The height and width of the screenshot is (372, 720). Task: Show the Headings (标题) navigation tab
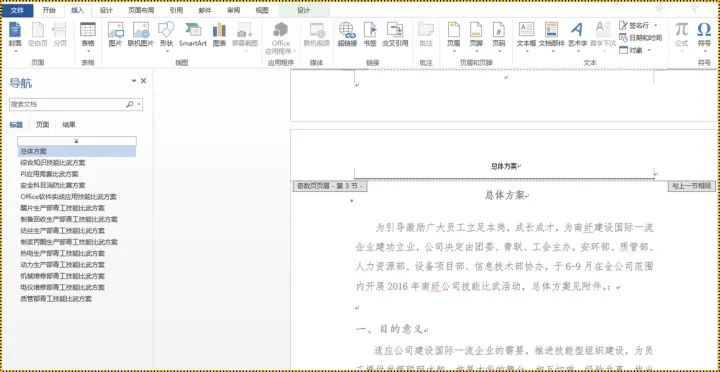(x=16, y=124)
